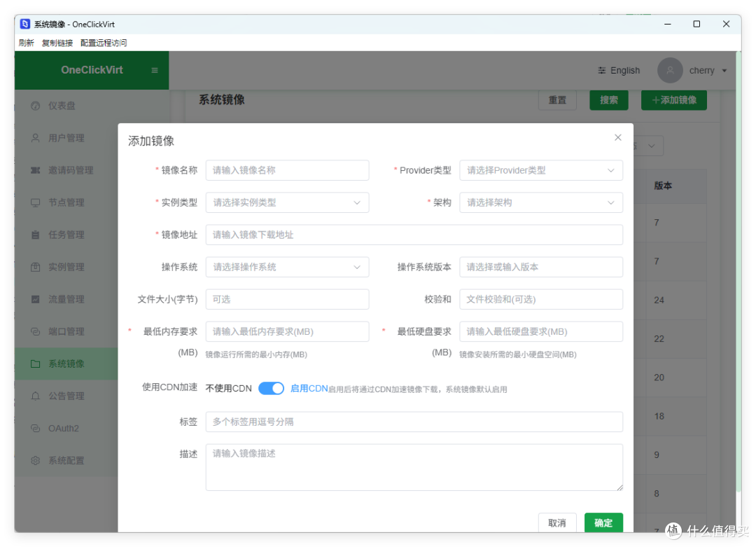Focus the 镜像名称 input field

(x=288, y=170)
